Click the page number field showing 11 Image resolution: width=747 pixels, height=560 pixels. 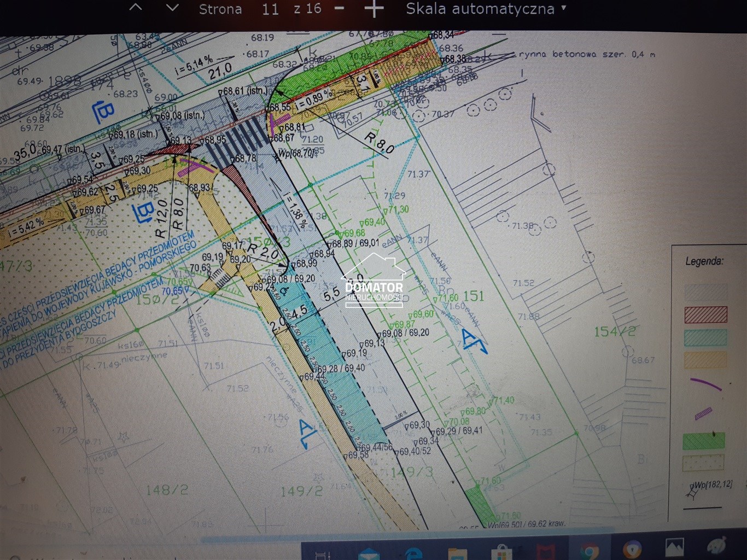(270, 9)
